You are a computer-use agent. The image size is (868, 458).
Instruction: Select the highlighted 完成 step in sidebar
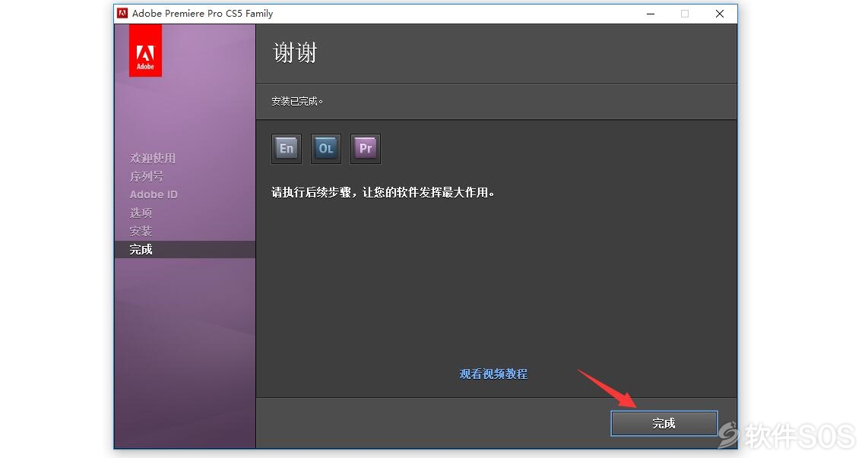185,249
